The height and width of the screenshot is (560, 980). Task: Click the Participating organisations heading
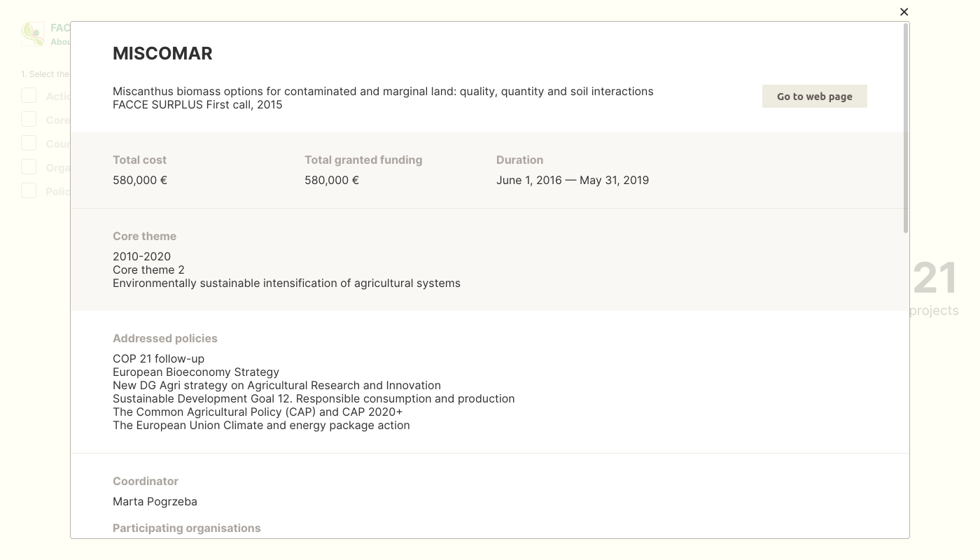(186, 528)
